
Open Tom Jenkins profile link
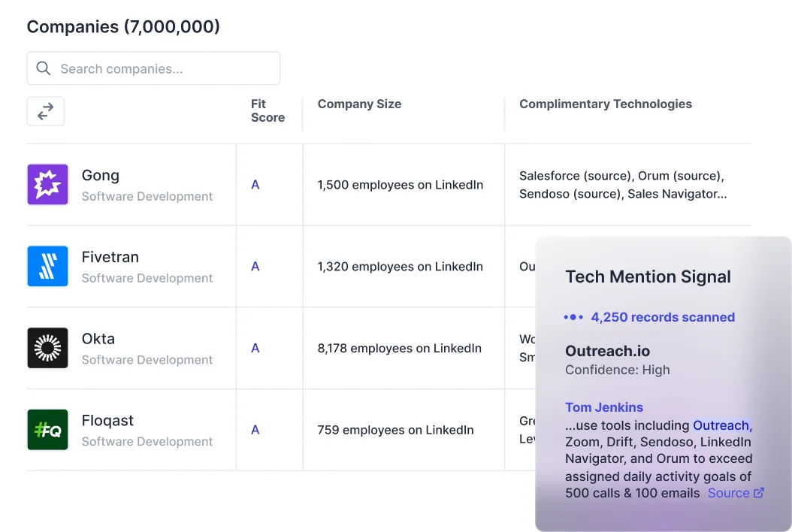tap(604, 407)
